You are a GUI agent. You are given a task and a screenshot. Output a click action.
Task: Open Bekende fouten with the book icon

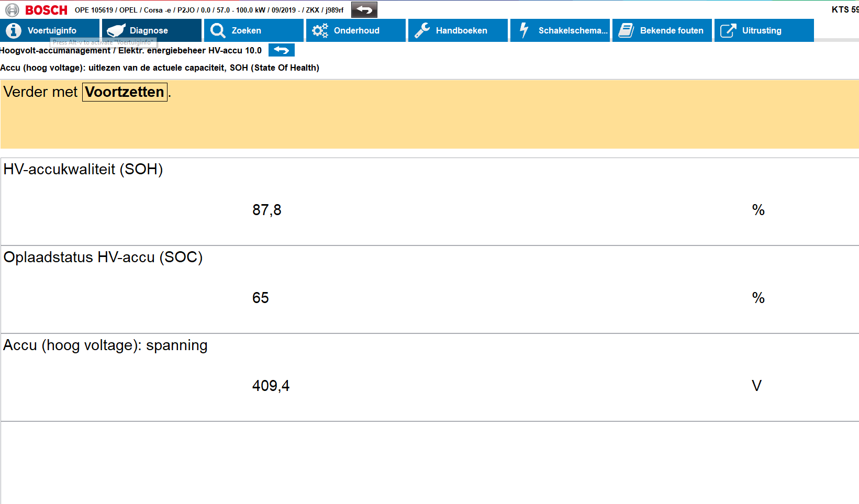[x=626, y=30]
